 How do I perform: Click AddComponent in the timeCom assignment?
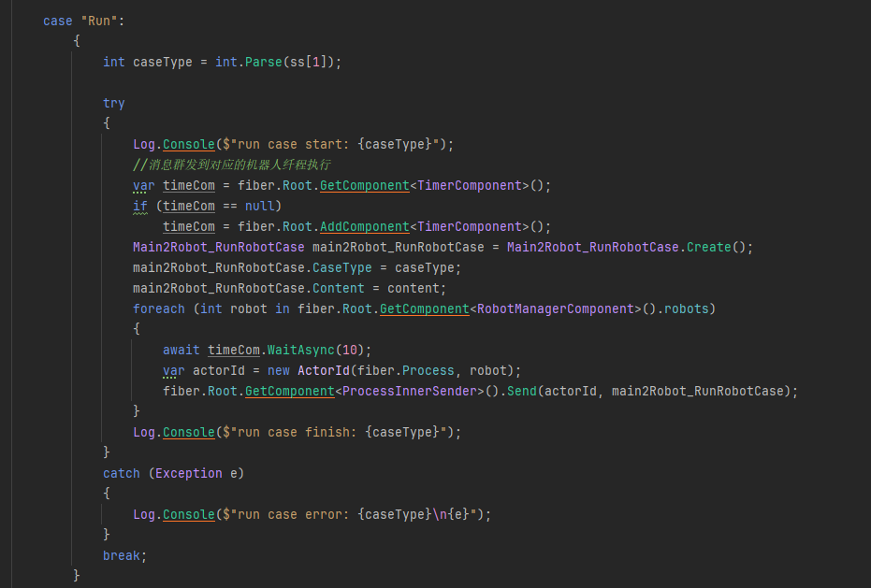click(365, 226)
